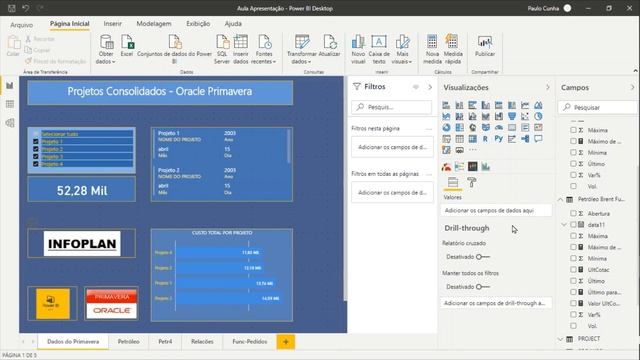
Task: Click the Campos Pesquisar search box
Action: pyautogui.click(x=598, y=107)
